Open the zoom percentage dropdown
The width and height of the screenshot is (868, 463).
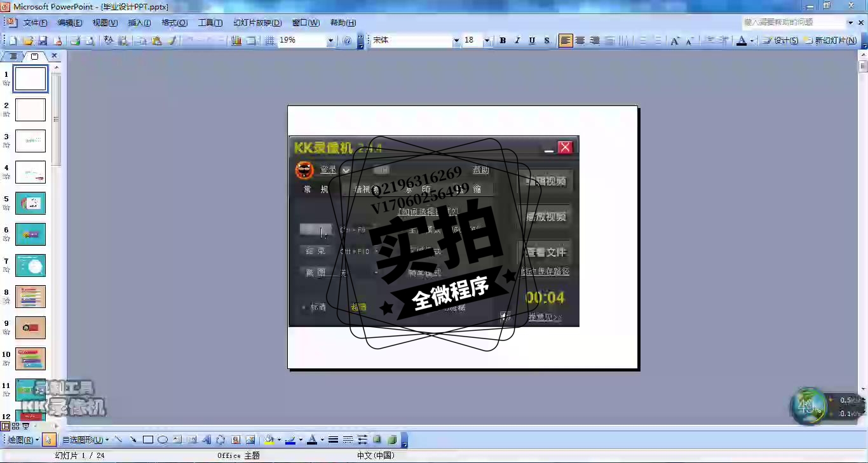pyautogui.click(x=330, y=41)
